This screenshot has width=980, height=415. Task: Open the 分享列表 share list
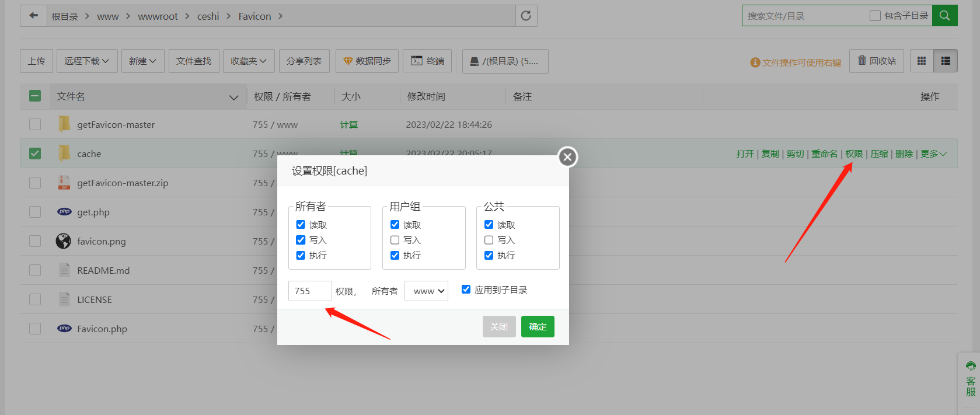[304, 61]
